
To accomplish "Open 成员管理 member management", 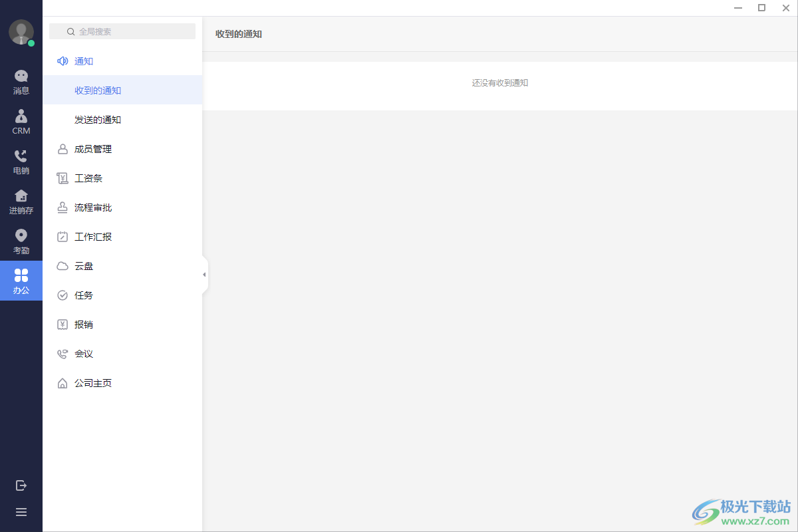I will click(122, 149).
